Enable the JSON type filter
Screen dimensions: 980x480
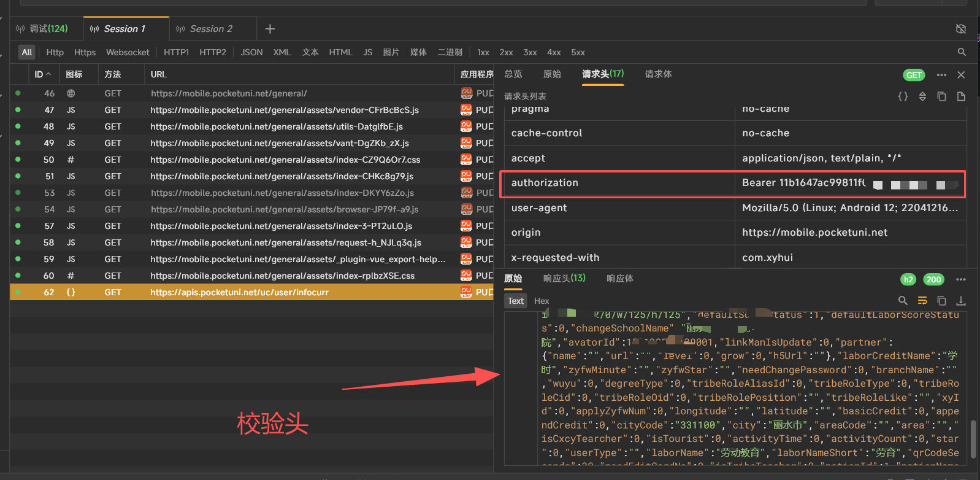pyautogui.click(x=251, y=52)
